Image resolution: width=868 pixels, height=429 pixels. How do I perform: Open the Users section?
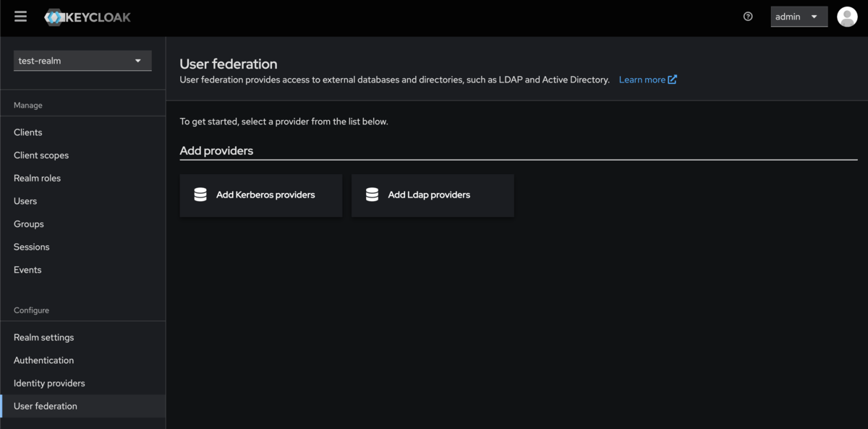(82, 201)
